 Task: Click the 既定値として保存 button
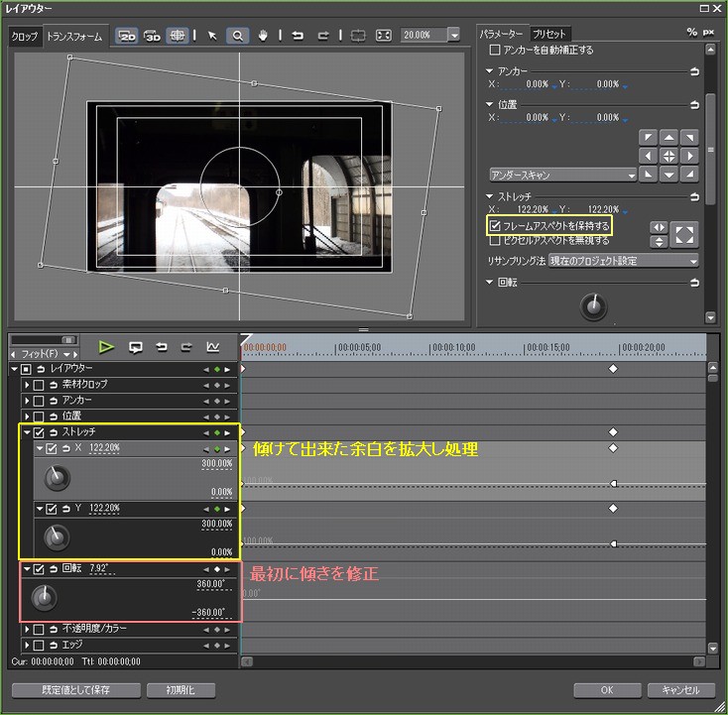tap(75, 689)
